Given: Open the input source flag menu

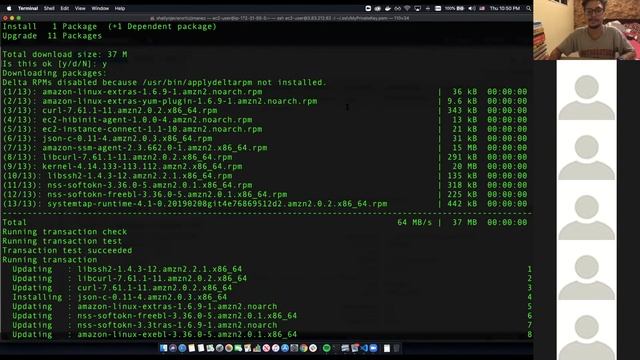Looking at the screenshot, I should (x=482, y=8).
